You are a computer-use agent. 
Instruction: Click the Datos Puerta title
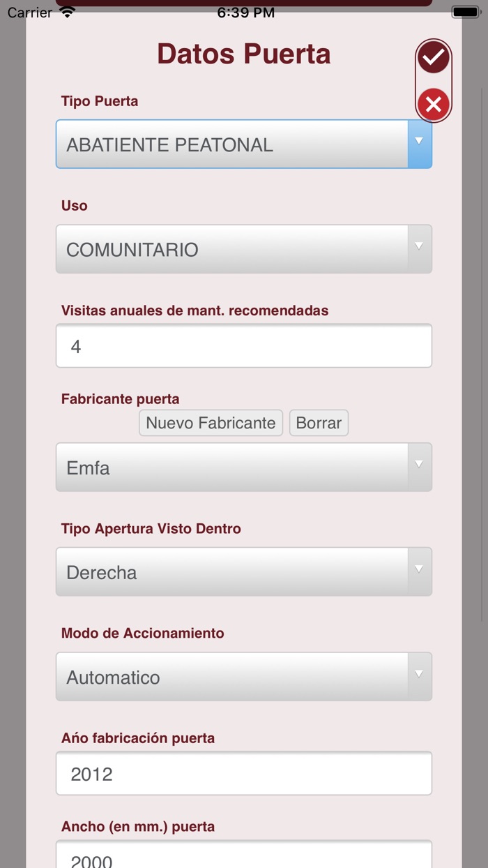click(244, 53)
